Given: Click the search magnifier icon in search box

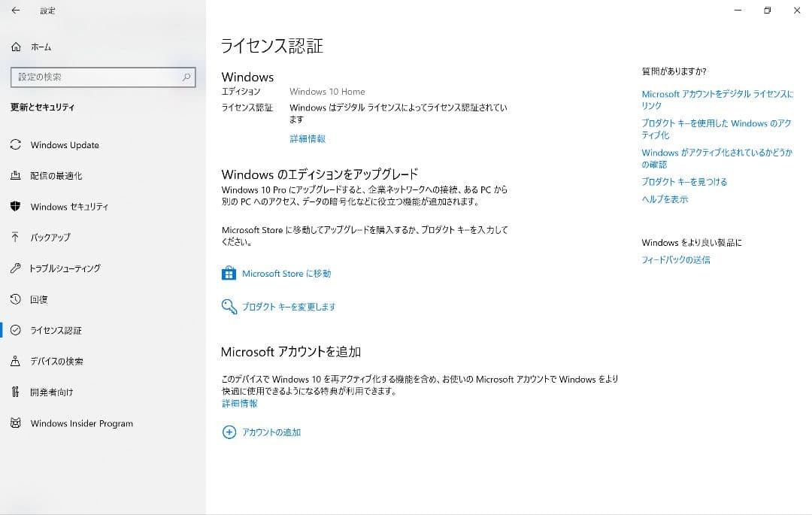Looking at the screenshot, I should pos(186,77).
